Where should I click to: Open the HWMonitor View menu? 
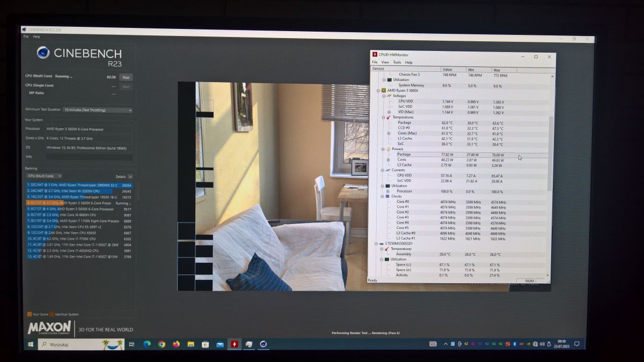(x=385, y=62)
